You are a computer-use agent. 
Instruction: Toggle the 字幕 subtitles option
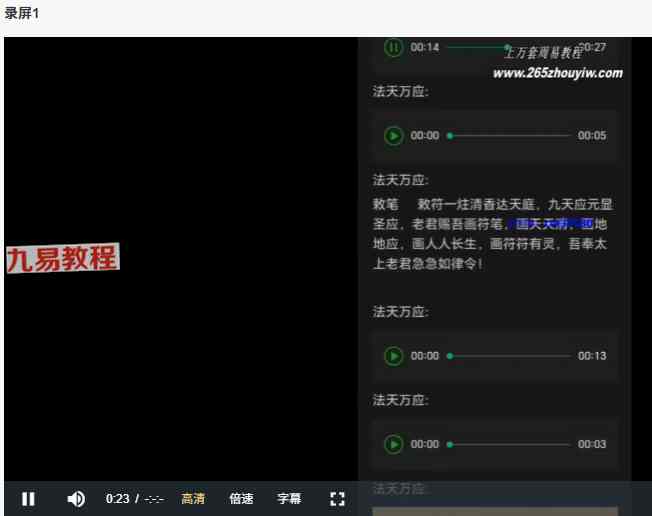pos(289,498)
